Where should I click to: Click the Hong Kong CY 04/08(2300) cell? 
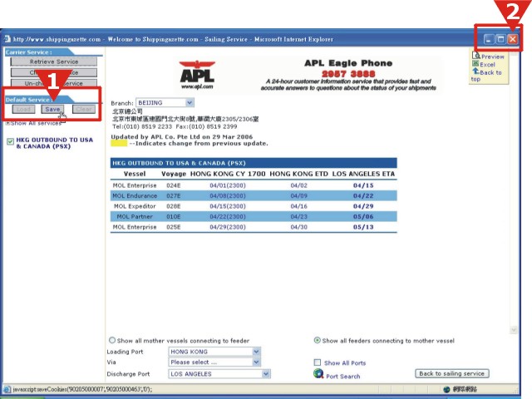click(228, 196)
